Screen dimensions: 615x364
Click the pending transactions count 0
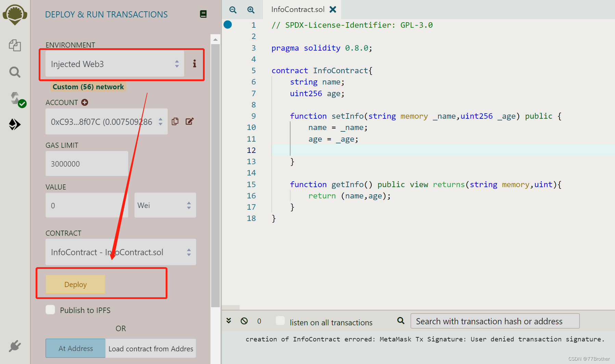259,321
